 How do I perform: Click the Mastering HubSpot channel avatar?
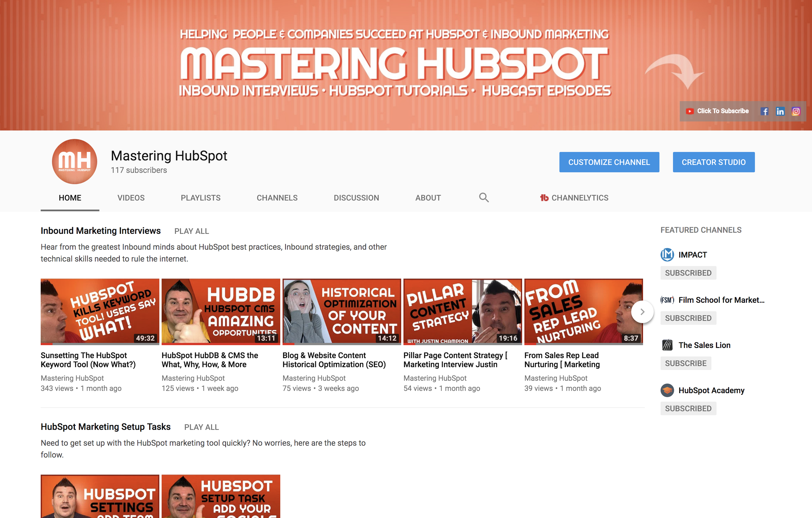tap(75, 162)
